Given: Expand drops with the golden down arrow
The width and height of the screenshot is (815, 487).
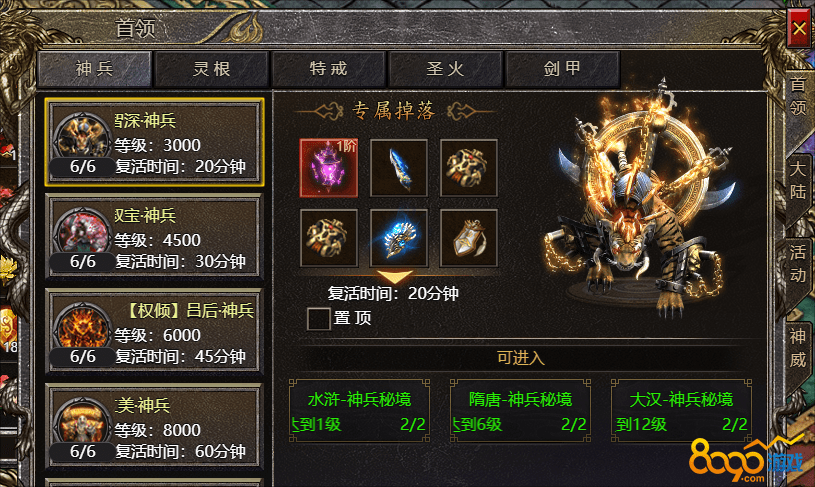Looking at the screenshot, I should 395,277.
